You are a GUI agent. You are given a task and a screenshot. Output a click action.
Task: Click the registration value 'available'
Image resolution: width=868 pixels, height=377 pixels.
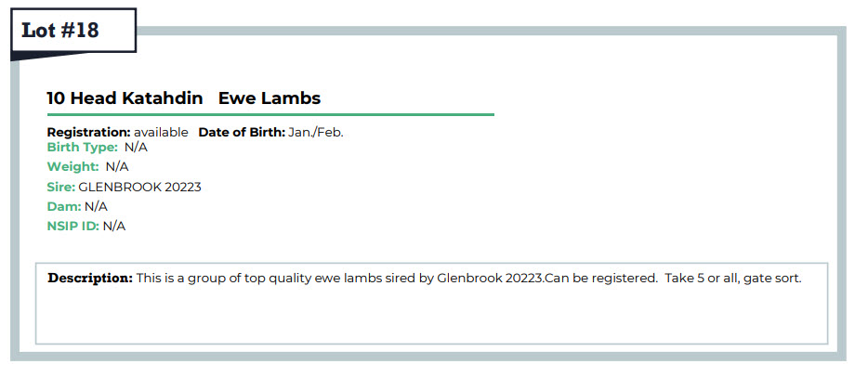161,133
